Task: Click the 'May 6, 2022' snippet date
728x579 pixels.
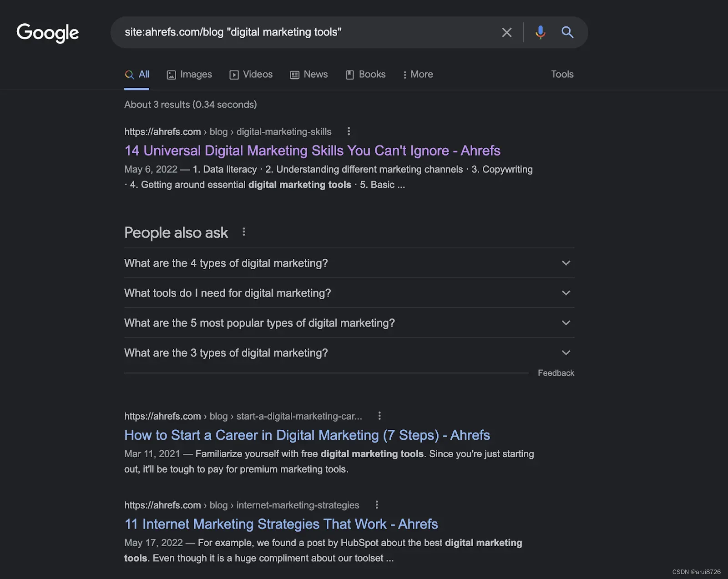Action: point(151,170)
